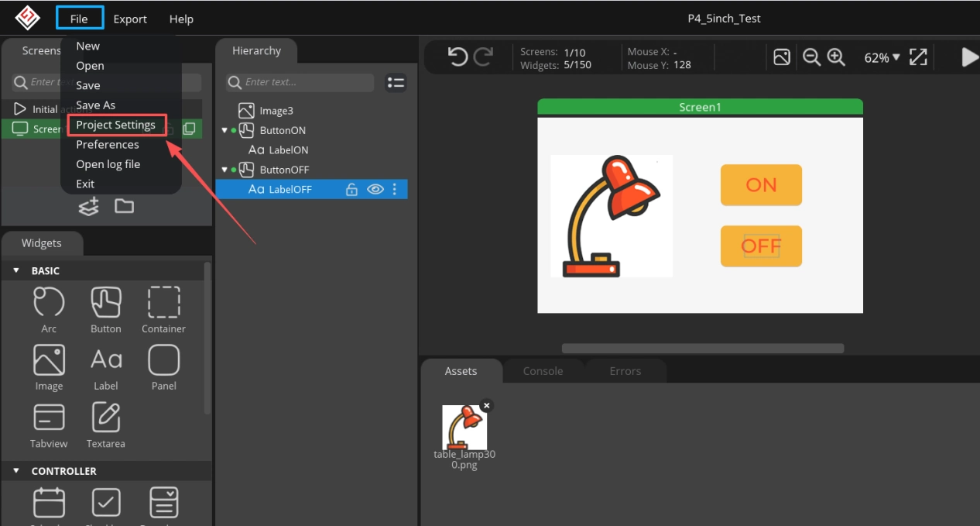
Task: Choose Project Settings from File menu
Action: coord(116,125)
